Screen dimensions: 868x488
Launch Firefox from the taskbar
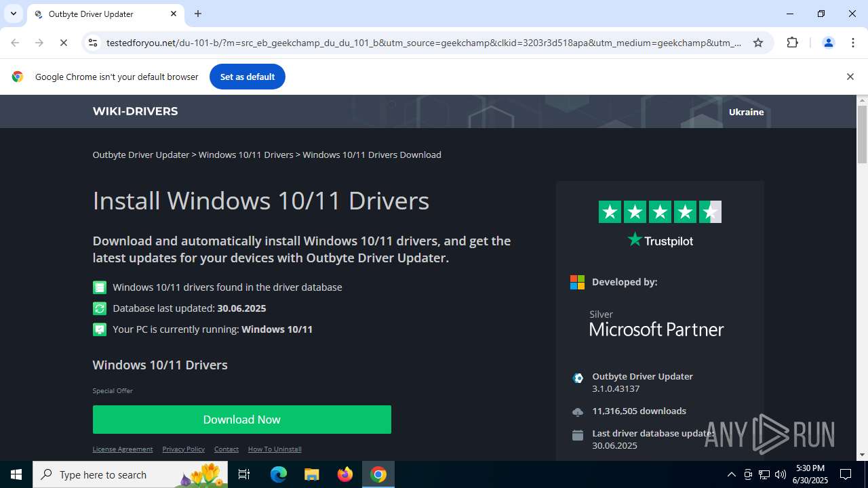(345, 474)
